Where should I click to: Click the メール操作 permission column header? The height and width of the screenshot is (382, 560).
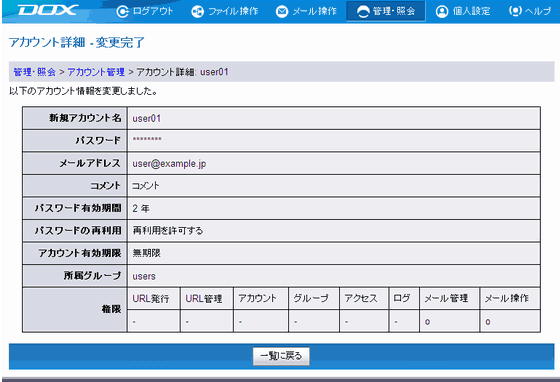tap(506, 298)
